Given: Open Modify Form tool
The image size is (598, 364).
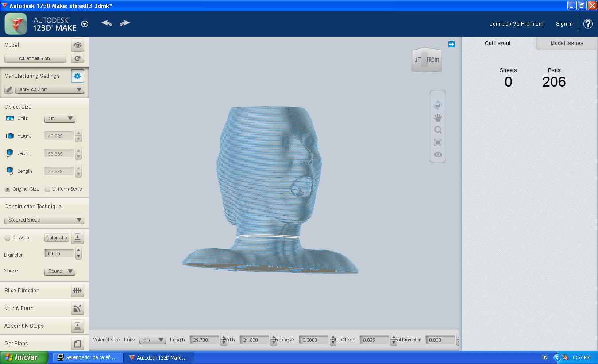Looking at the screenshot, I should click(x=77, y=308).
